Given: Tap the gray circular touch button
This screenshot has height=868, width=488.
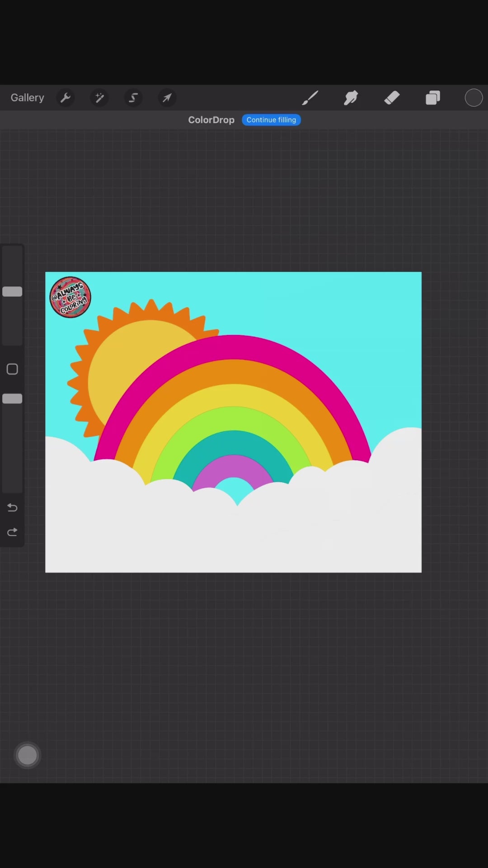Looking at the screenshot, I should (27, 755).
